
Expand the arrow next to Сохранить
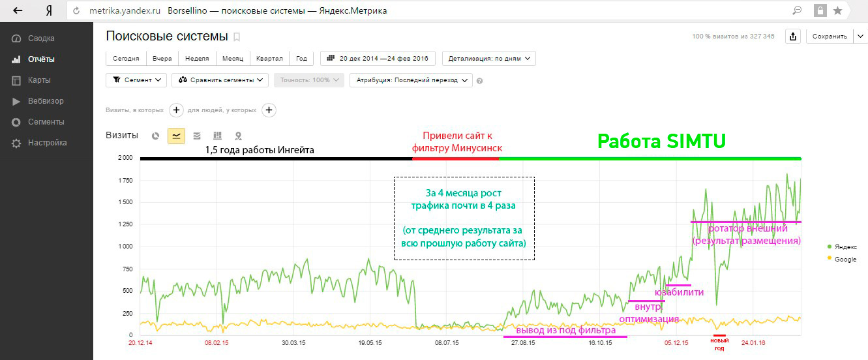coord(860,37)
